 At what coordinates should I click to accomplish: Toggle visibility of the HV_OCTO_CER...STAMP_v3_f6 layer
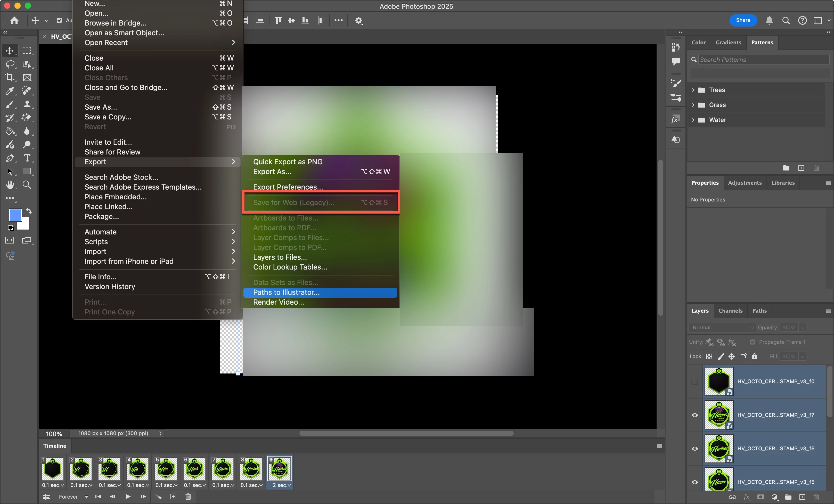point(694,449)
